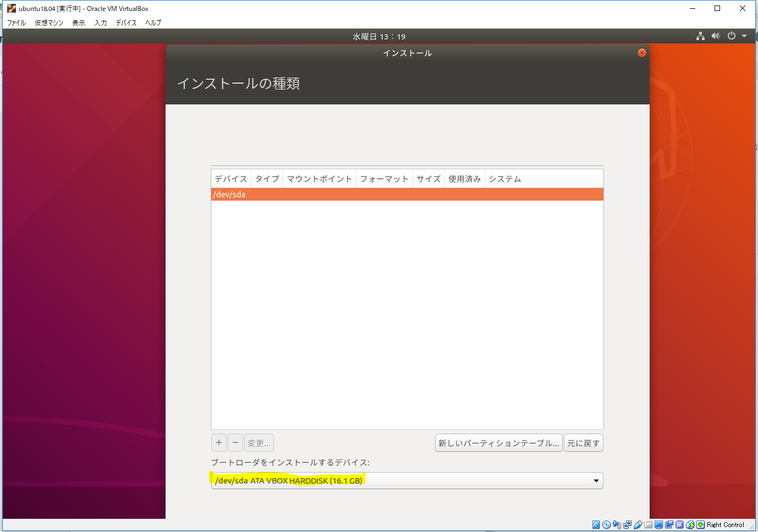Minimize the VirtualBox window

(x=693, y=8)
